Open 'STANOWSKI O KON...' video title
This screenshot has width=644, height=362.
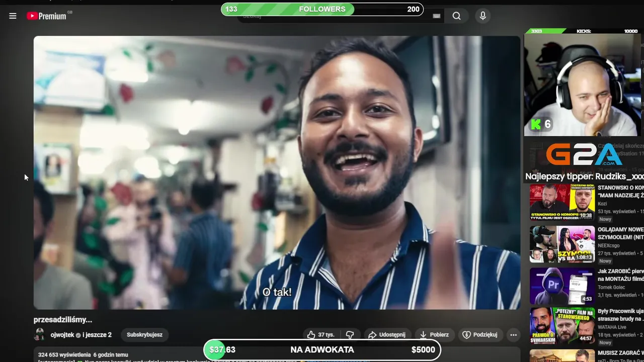[620, 192]
